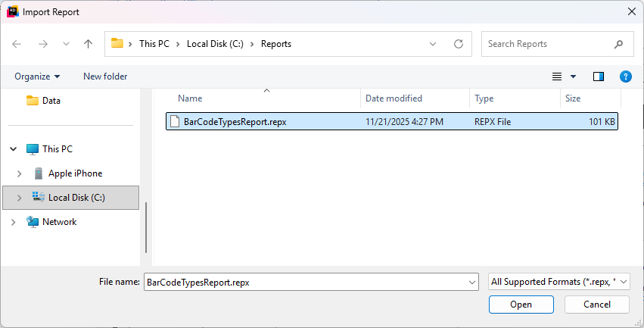
Task: Expand the Local Disk (C:) node
Action: [x=20, y=198]
